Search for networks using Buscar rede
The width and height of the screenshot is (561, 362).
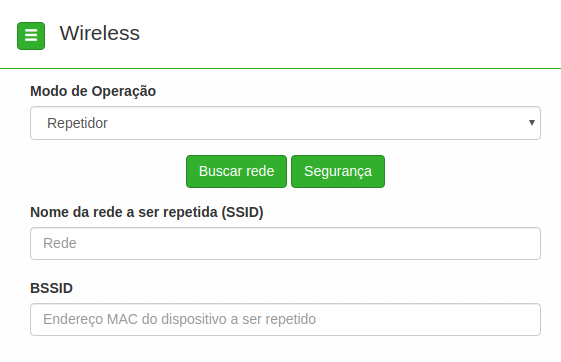pos(236,171)
